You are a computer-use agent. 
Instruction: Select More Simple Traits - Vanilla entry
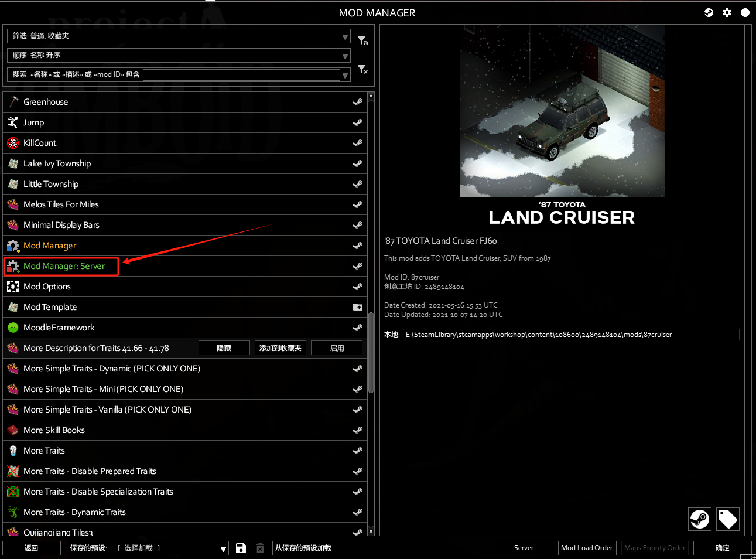pyautogui.click(x=185, y=410)
